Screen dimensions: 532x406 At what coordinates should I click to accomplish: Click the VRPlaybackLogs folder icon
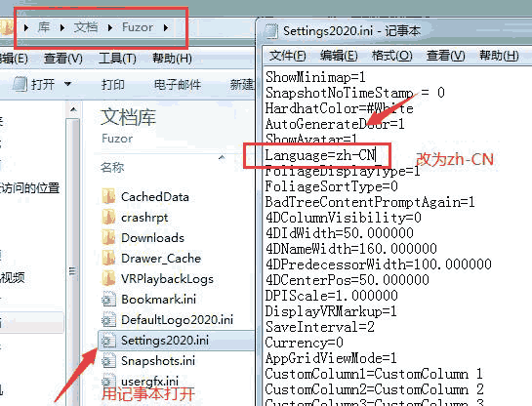(108, 278)
